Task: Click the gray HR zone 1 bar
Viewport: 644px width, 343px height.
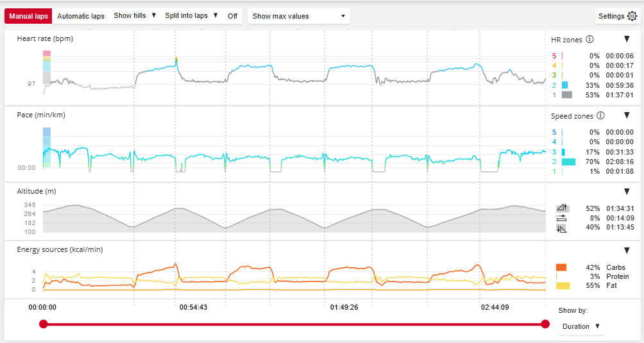Action: pos(566,95)
